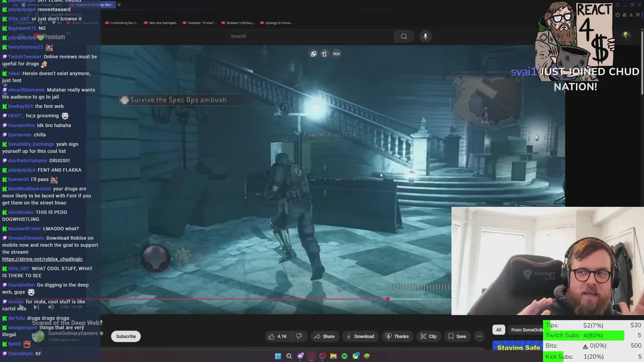
Task: Open taskbar Search
Action: (289, 356)
